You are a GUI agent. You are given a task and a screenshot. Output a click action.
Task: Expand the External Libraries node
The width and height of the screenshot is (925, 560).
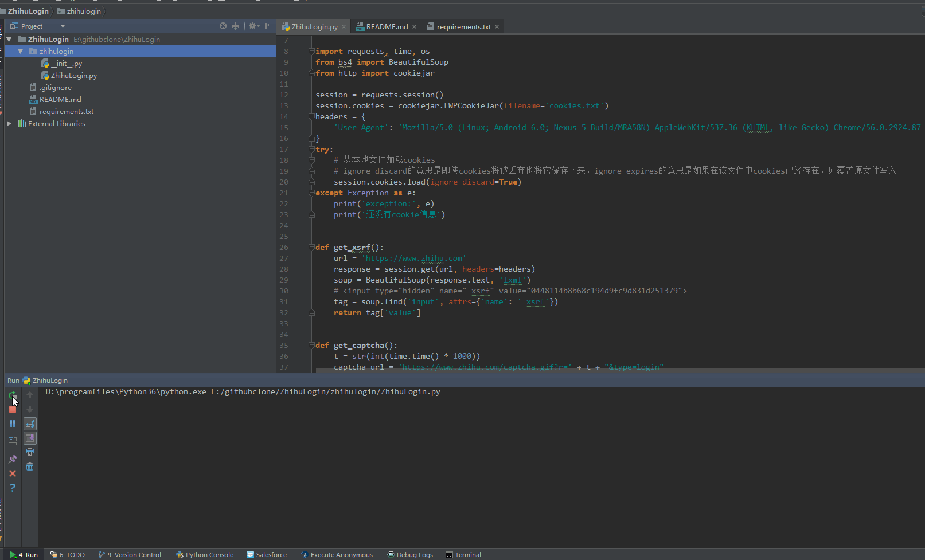9,123
